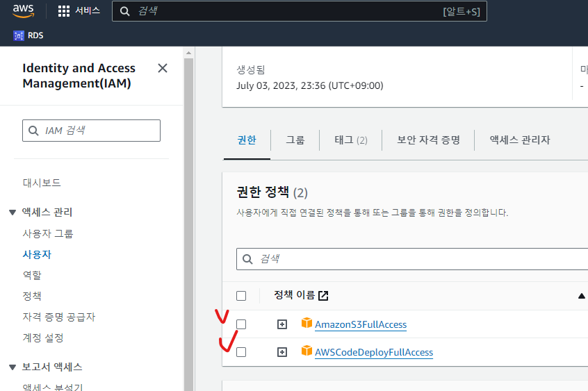Open 자격 증명 공급자 in sidebar
This screenshot has width=588, height=391.
[59, 317]
